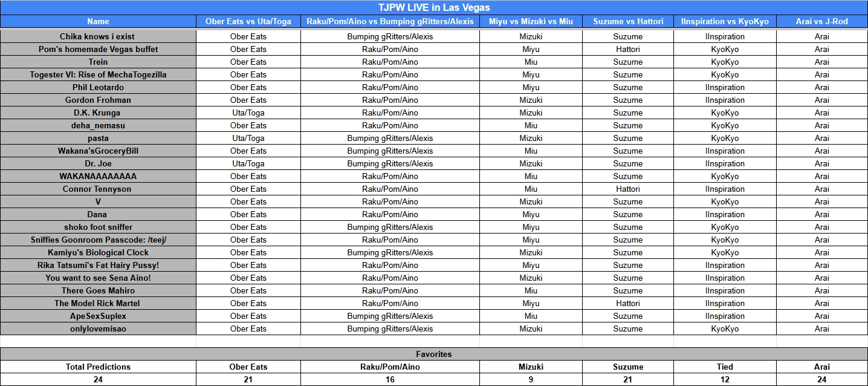Screen dimensions: 868x386
Task: Select the 'Miyu vs Mizuki vs Miu' header
Action: 531,21
